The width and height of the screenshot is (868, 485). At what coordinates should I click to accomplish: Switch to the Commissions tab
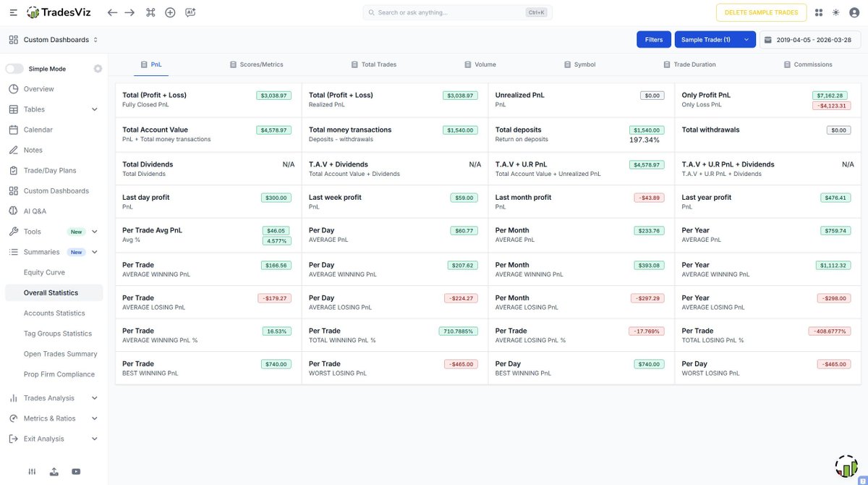(808, 64)
